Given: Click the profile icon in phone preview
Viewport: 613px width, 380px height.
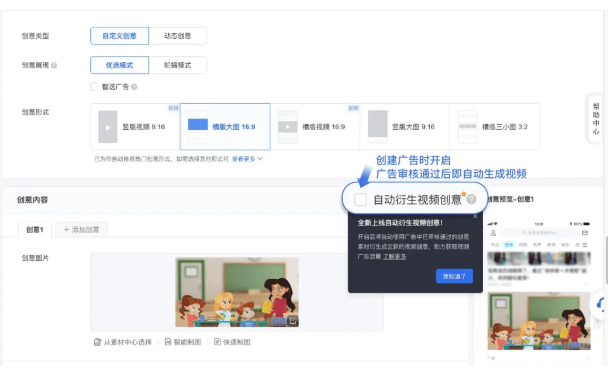Looking at the screenshot, I should click(493, 233).
